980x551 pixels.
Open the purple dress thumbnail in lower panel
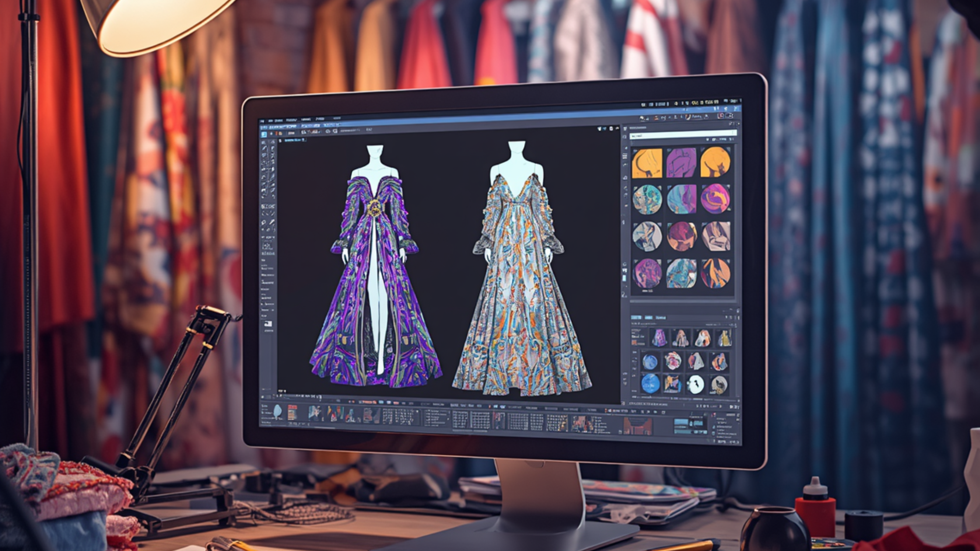tap(659, 338)
